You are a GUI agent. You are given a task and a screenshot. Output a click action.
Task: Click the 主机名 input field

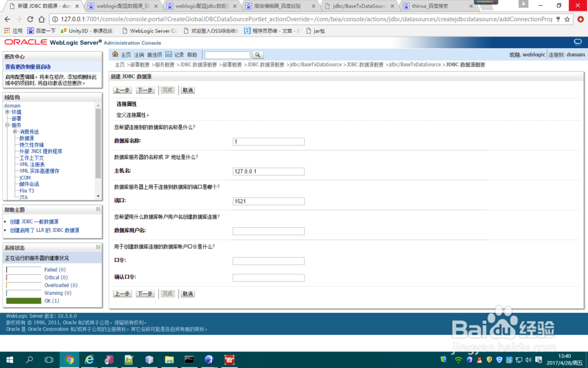(269, 171)
